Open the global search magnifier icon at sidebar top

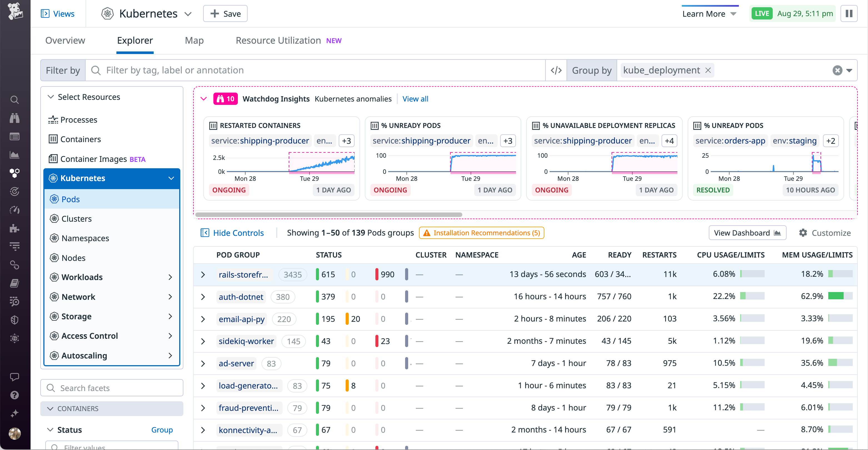[14, 100]
